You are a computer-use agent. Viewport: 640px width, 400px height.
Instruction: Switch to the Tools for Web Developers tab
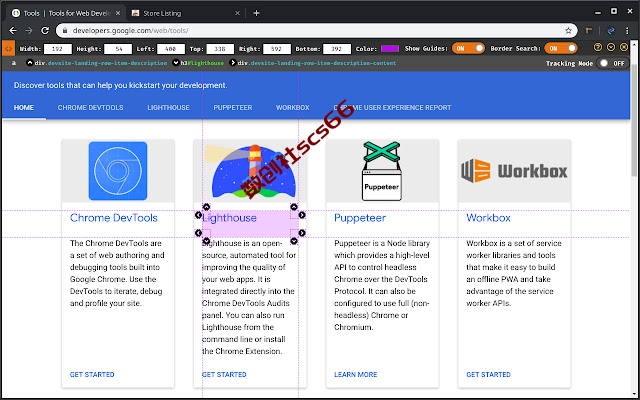pyautogui.click(x=66, y=13)
